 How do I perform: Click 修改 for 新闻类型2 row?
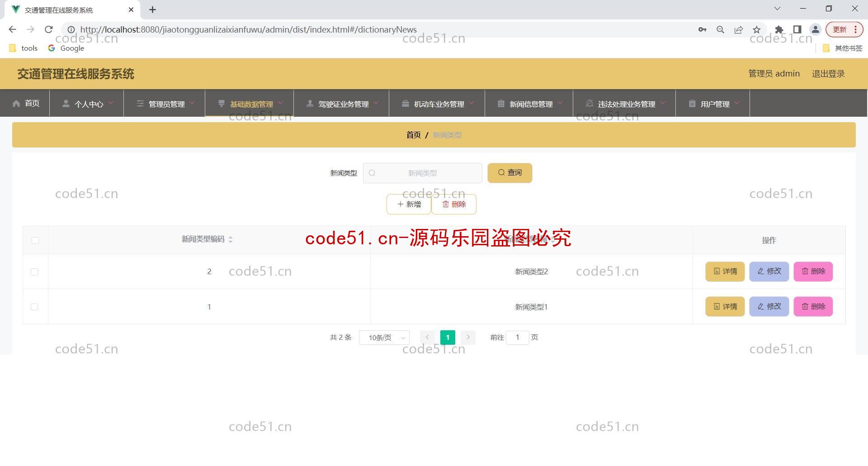click(769, 271)
